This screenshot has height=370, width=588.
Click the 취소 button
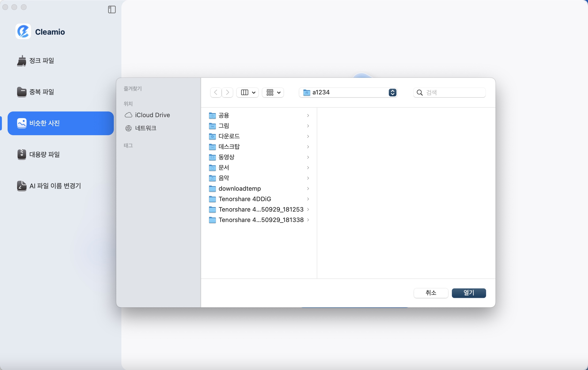pos(431,293)
